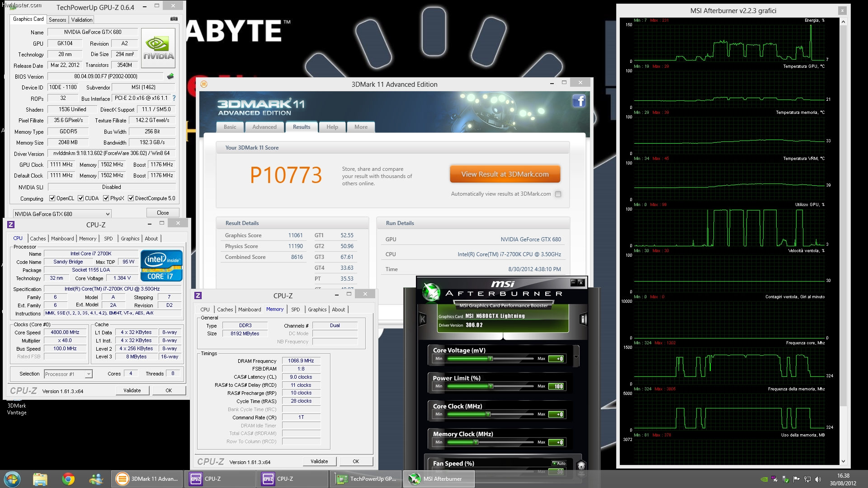Click the MSI Afterburner logo orb

pos(431,292)
